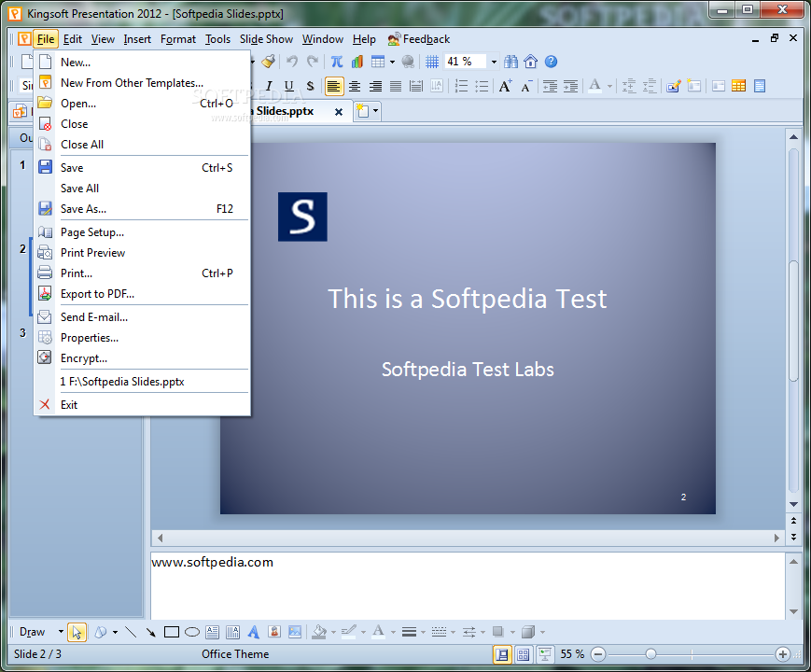Select the arrow pointer tool in Draw toolbar
The height and width of the screenshot is (672, 811).
(77, 632)
